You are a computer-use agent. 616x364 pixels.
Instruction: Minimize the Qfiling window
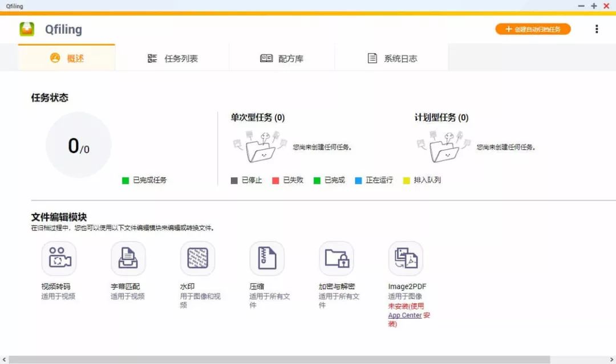581,6
